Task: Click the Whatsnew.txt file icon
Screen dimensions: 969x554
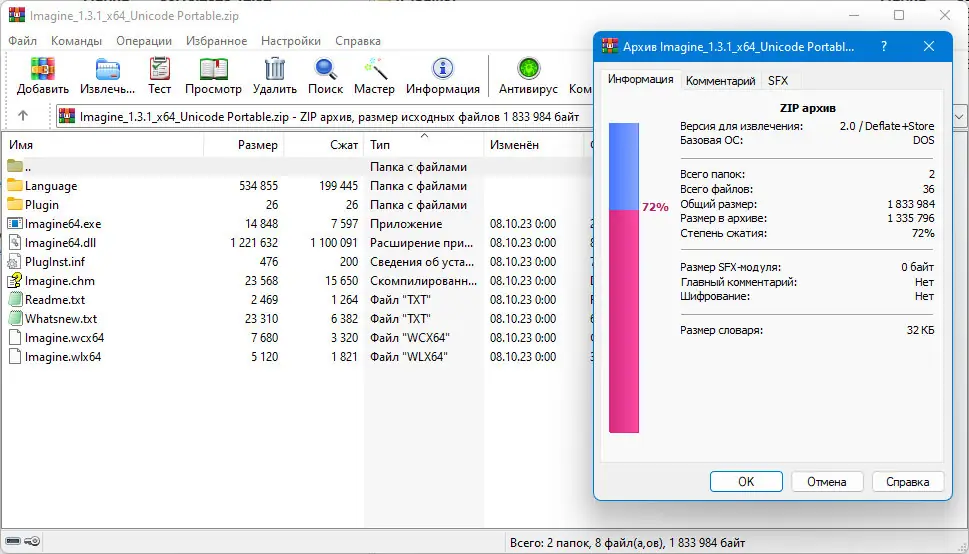Action: pos(15,319)
